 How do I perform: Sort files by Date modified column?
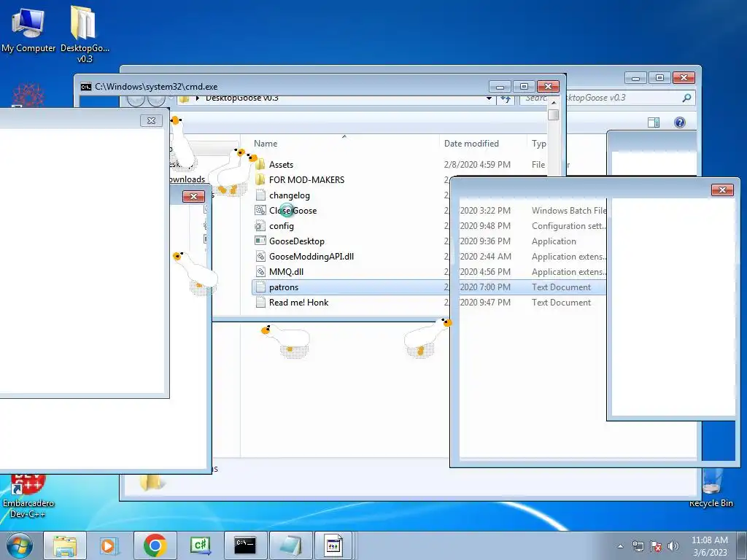[471, 144]
